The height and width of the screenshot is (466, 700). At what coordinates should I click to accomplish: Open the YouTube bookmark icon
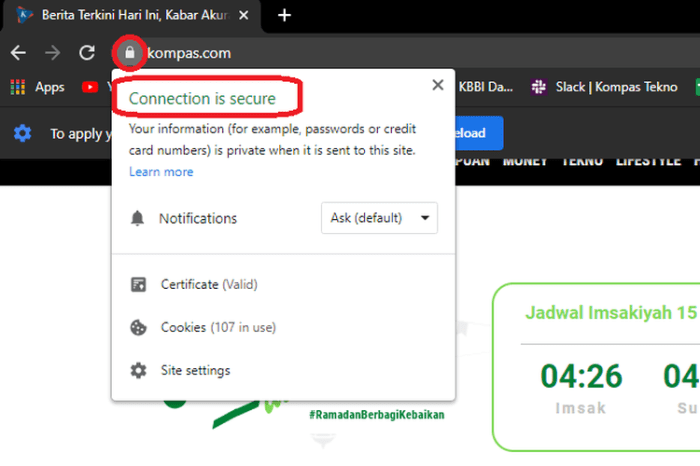[90, 87]
